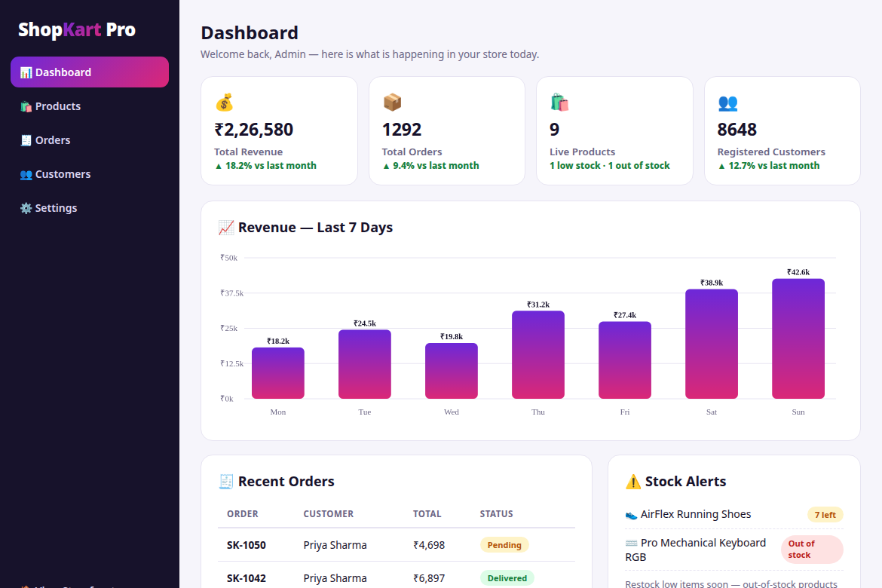Click the 1292 total orders figure
Image resolution: width=882 pixels, height=588 pixels.
pyautogui.click(x=402, y=130)
